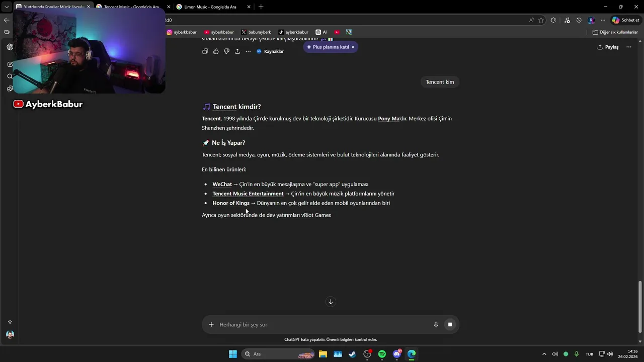This screenshot has height=362, width=644.
Task: Click the Paylaş share button
Action: [x=608, y=47]
